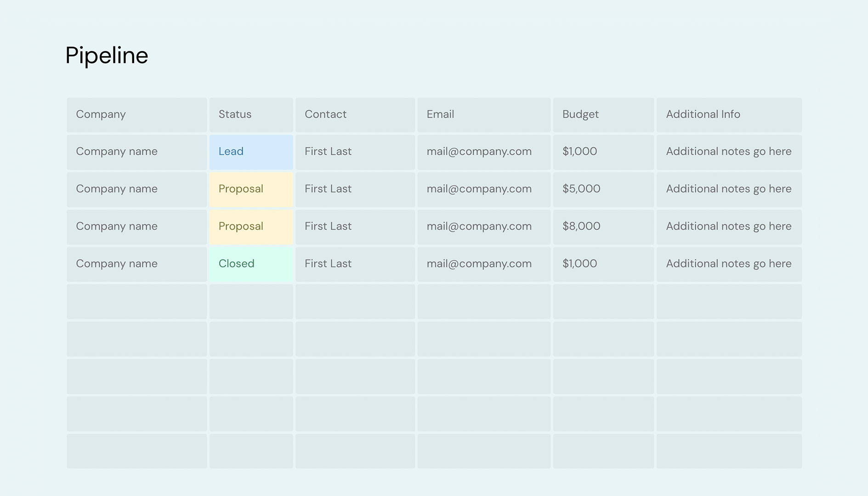
Task: Select the '$1,000' budget cell in first row
Action: pyautogui.click(x=579, y=152)
